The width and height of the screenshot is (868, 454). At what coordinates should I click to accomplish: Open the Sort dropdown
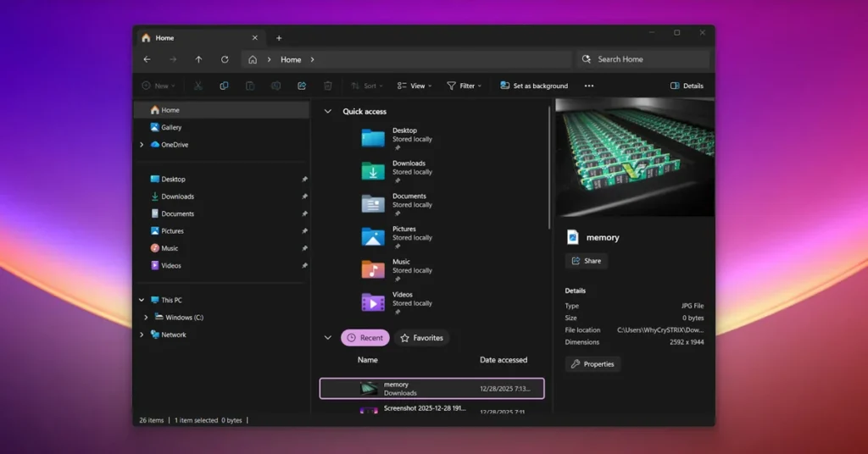pos(366,86)
